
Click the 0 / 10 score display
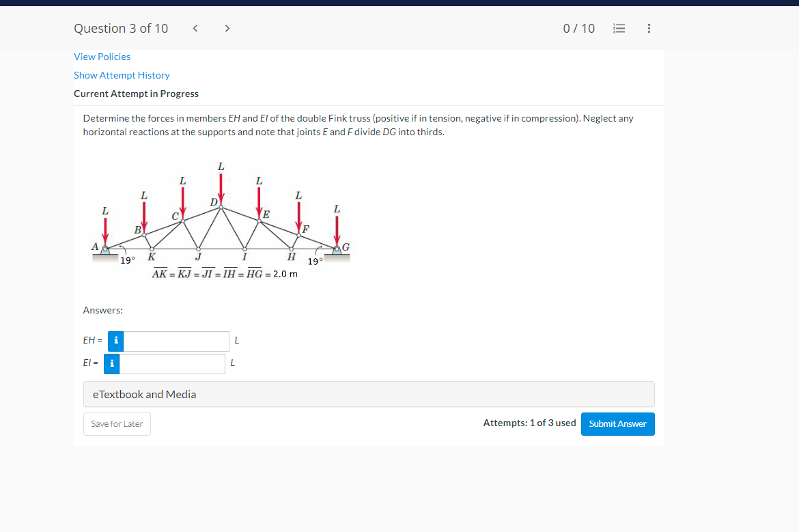click(579, 28)
